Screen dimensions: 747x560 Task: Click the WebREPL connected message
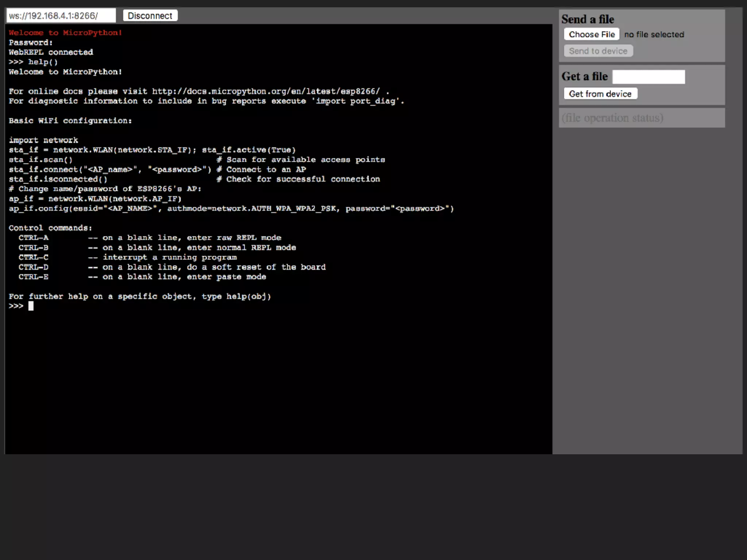pos(51,52)
